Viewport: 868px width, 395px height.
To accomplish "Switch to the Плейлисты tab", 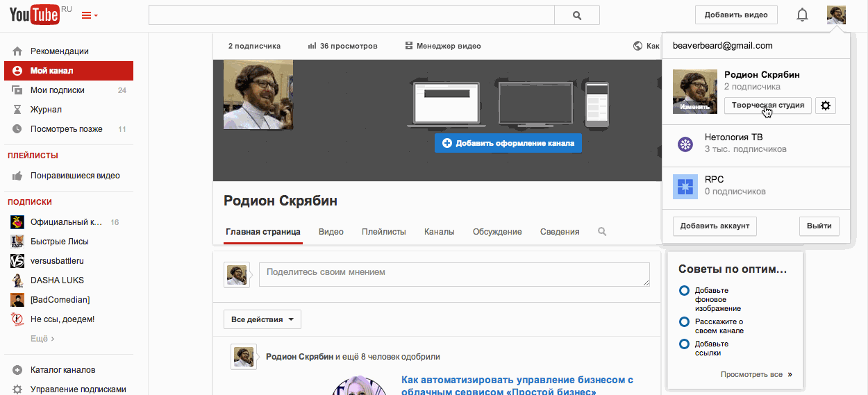I will (384, 232).
